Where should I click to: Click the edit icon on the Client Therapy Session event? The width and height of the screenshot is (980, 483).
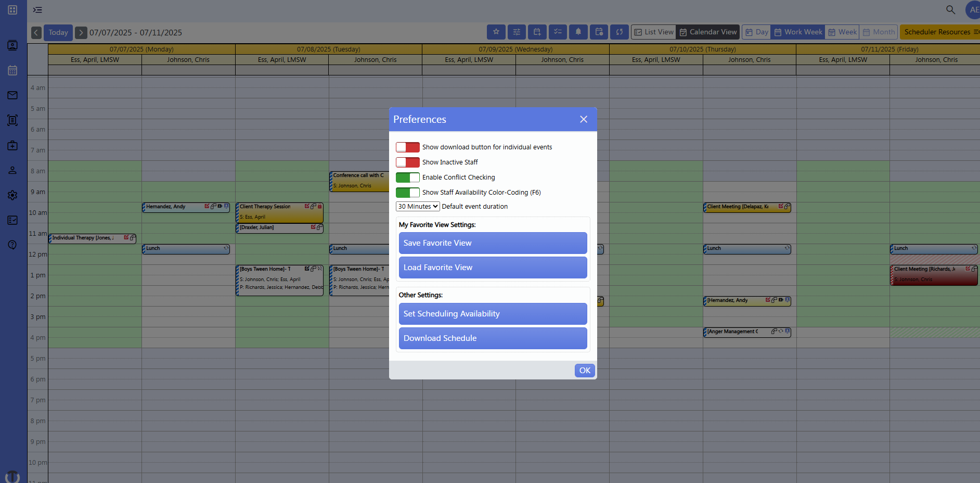[x=307, y=206]
